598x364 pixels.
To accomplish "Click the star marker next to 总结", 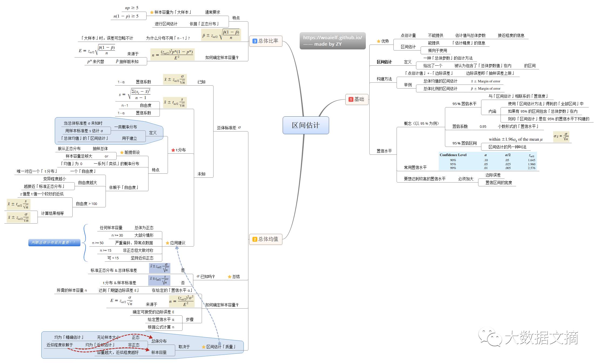I will 229,277.
